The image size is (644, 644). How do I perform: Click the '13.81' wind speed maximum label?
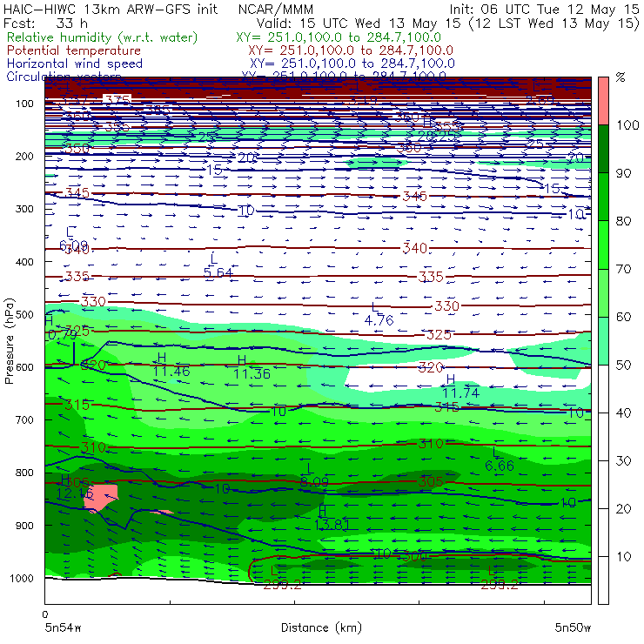[332, 525]
